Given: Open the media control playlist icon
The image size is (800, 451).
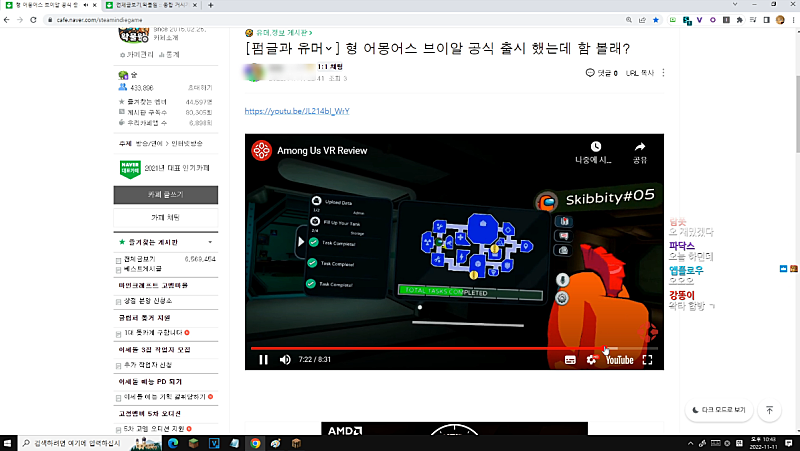Looking at the screenshot, I should pyautogui.click(x=753, y=20).
